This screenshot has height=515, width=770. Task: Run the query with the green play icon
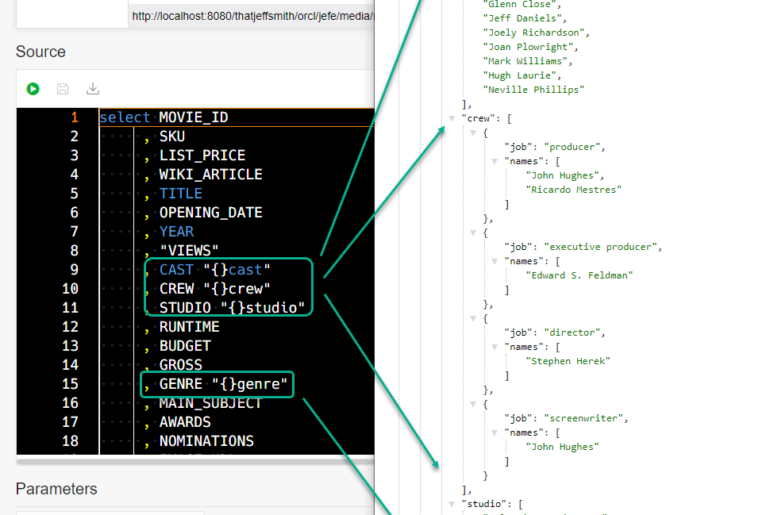[33, 89]
